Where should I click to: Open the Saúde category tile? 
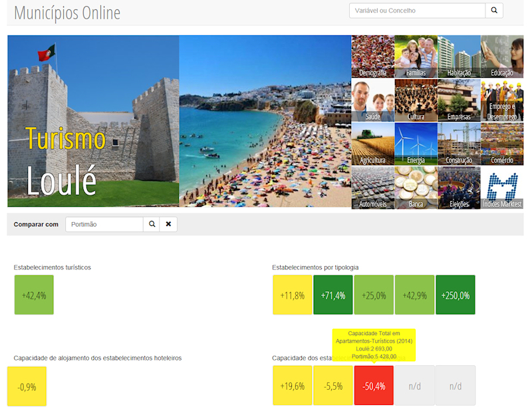click(372, 100)
